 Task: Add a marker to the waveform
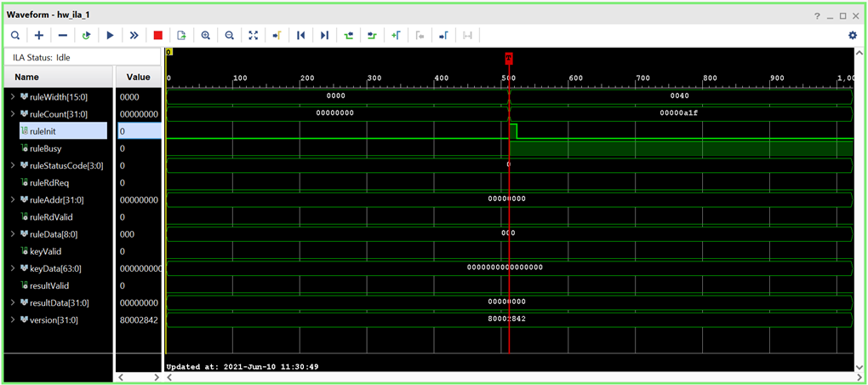396,36
